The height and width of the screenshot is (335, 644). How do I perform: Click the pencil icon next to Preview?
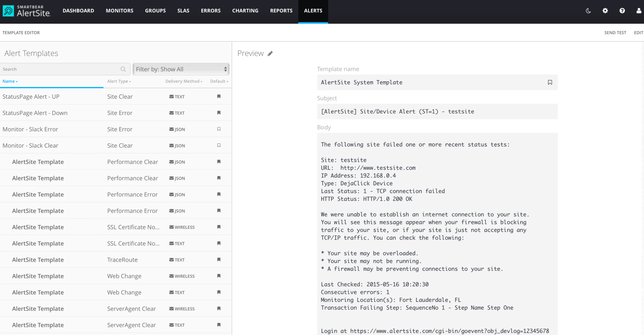(270, 53)
